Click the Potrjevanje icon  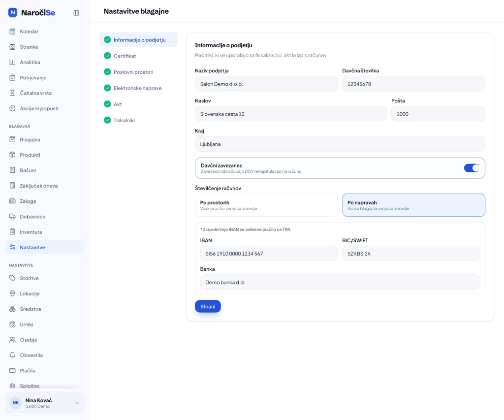click(x=12, y=77)
